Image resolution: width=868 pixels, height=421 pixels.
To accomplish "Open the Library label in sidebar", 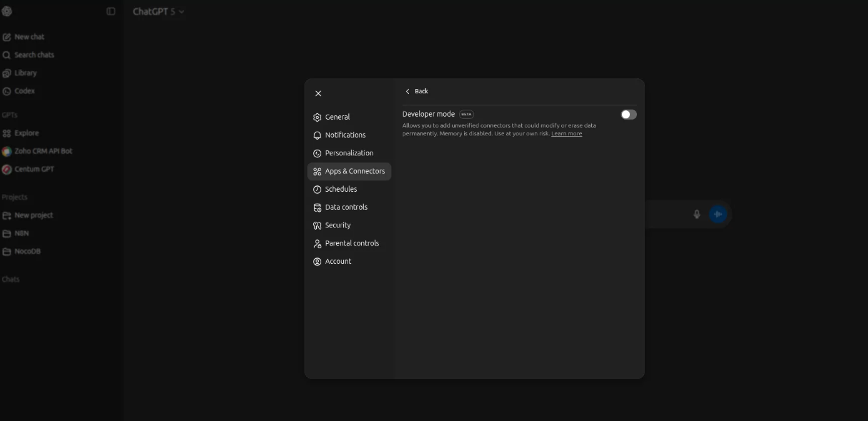I will click(x=26, y=73).
